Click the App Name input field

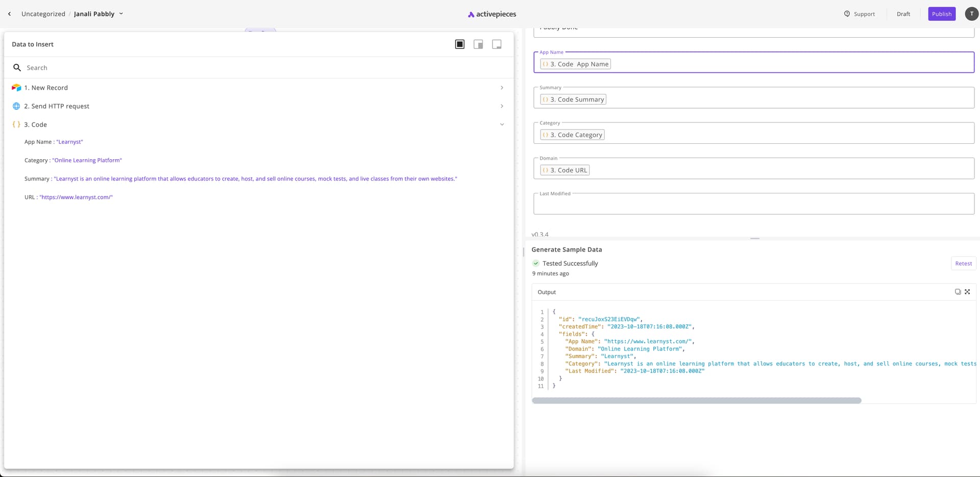(x=753, y=62)
